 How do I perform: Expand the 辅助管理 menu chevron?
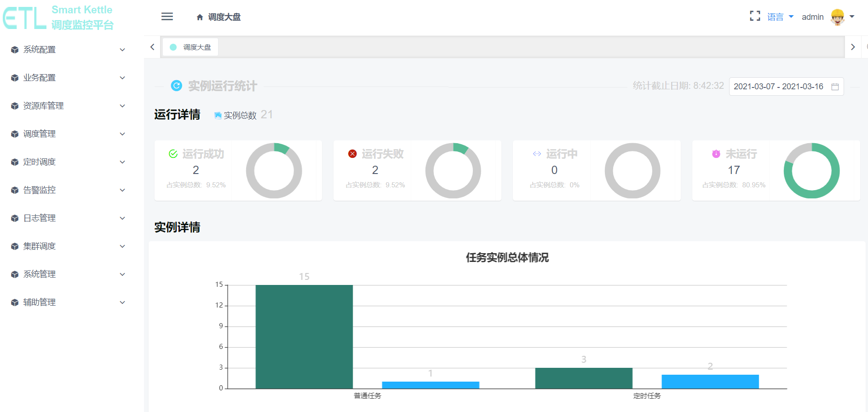point(122,302)
